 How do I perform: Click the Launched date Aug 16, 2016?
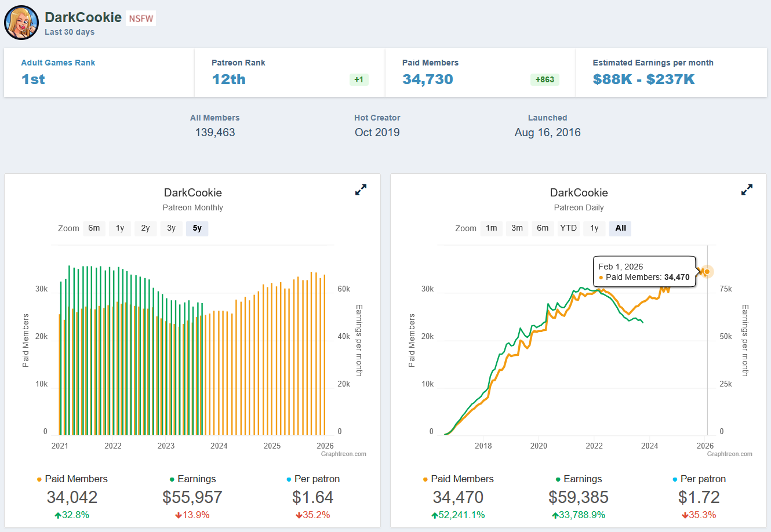pyautogui.click(x=548, y=132)
